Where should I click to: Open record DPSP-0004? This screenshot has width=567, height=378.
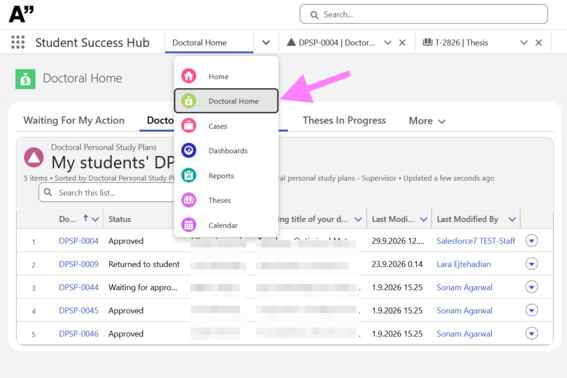pos(78,241)
